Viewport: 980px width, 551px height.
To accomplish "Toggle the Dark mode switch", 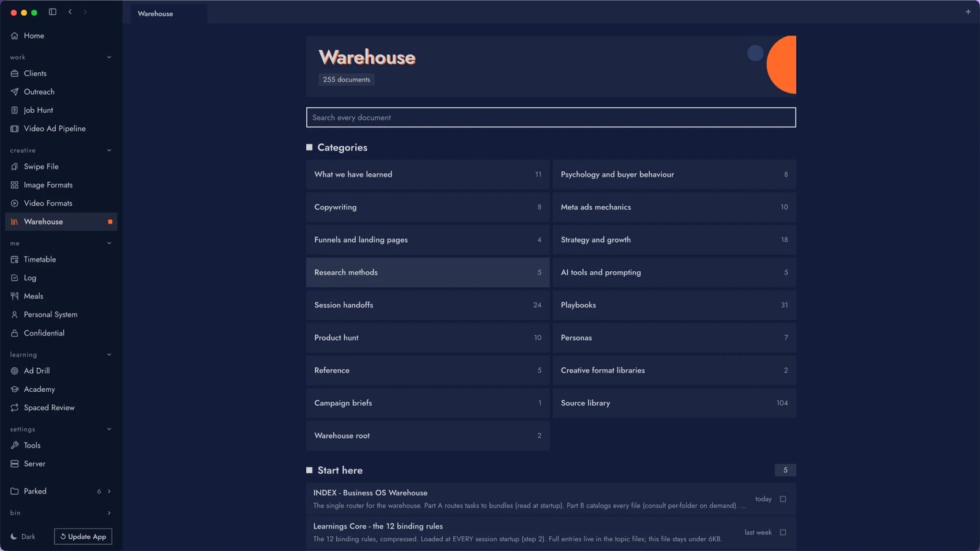I will point(23,536).
